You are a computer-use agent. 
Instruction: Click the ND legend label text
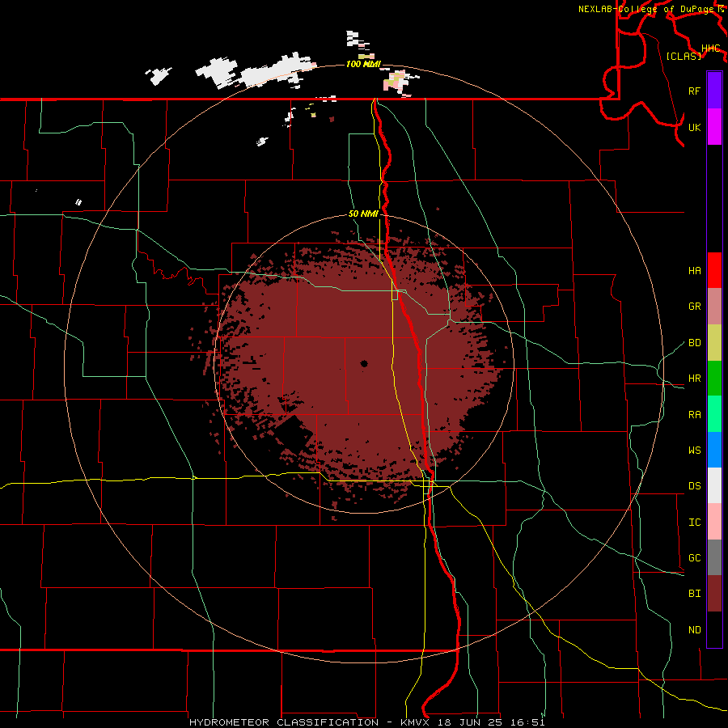[x=694, y=630]
